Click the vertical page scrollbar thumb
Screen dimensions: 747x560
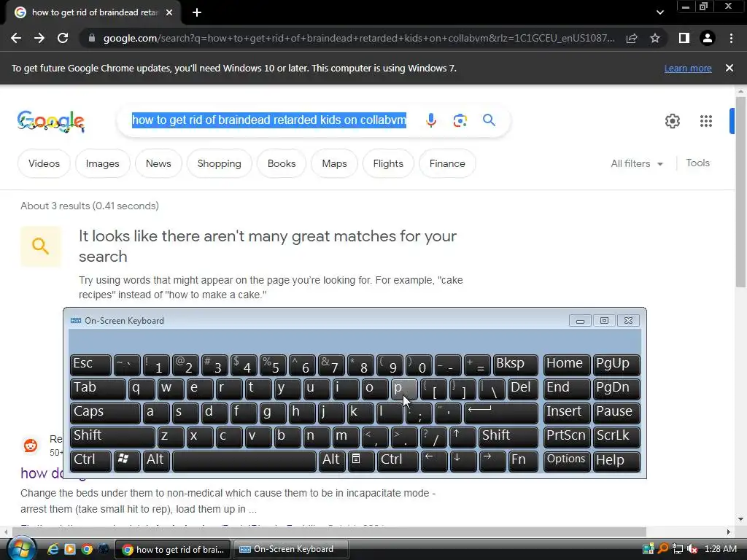pyautogui.click(x=740, y=192)
